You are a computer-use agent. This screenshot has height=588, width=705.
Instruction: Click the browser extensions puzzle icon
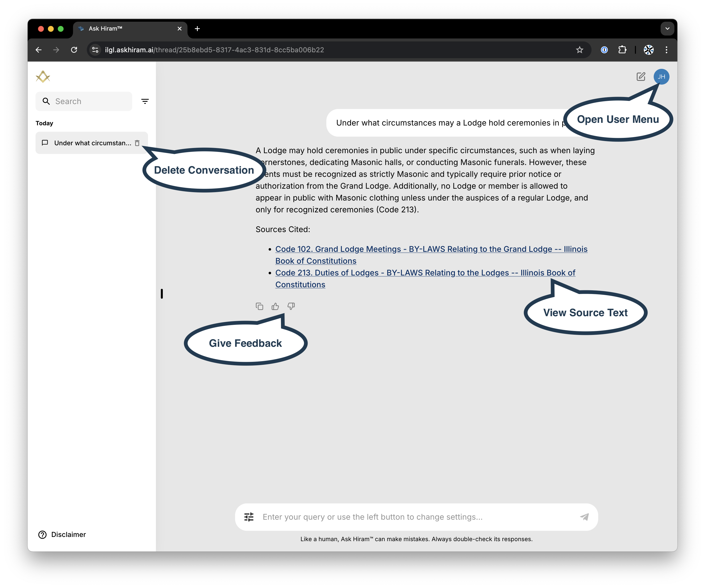pos(622,50)
